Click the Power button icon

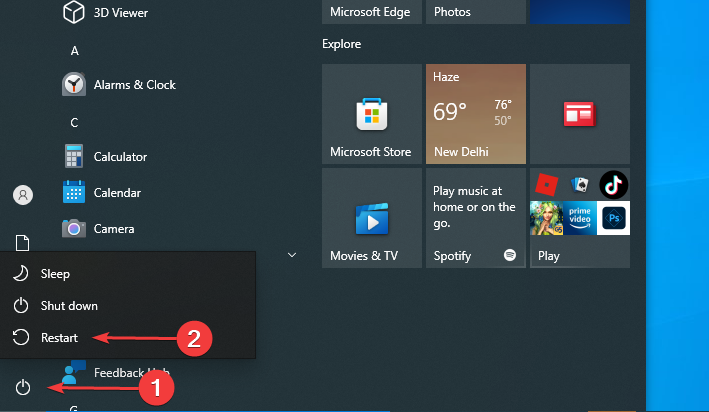coord(23,388)
